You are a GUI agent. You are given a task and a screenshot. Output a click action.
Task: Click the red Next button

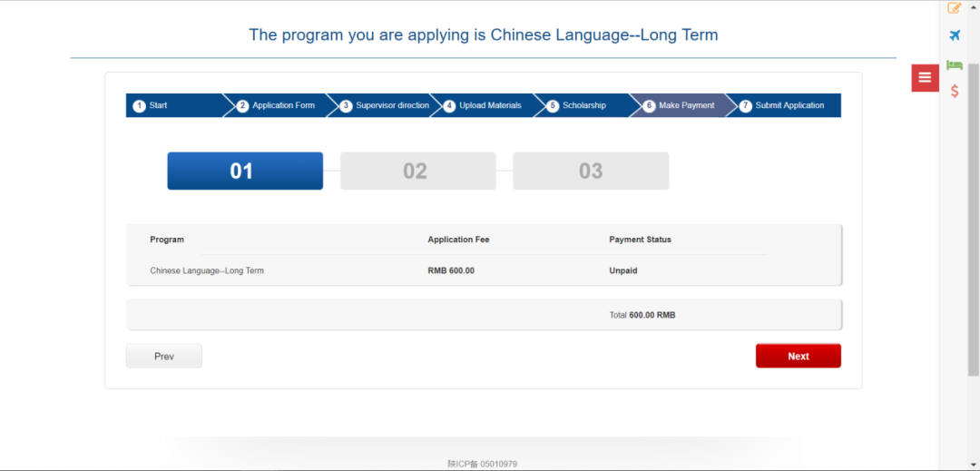(x=799, y=356)
